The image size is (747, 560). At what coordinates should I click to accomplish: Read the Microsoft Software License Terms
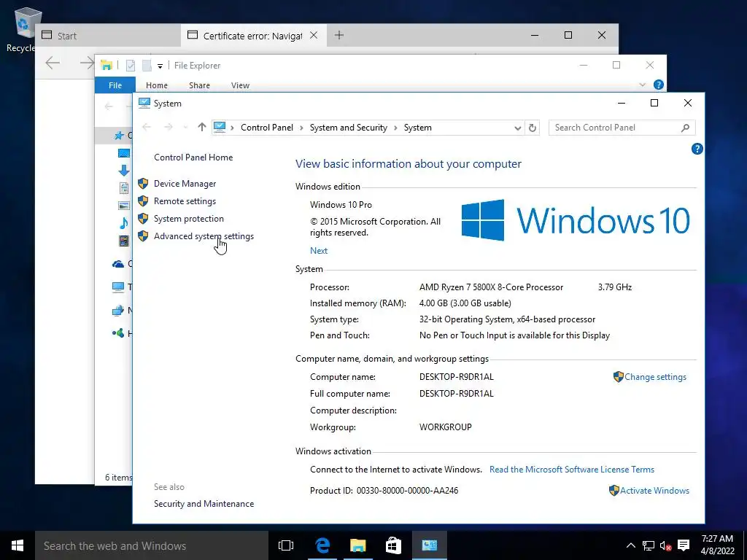(572, 470)
